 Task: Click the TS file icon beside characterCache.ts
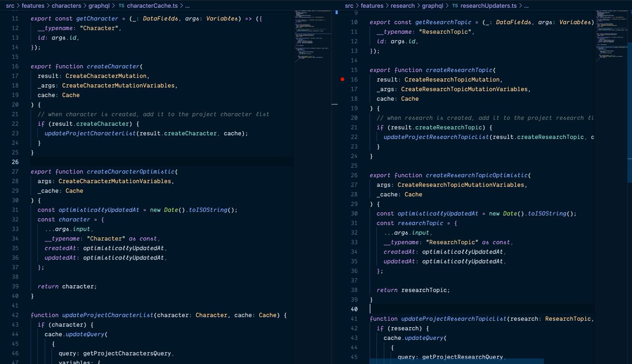coord(122,5)
